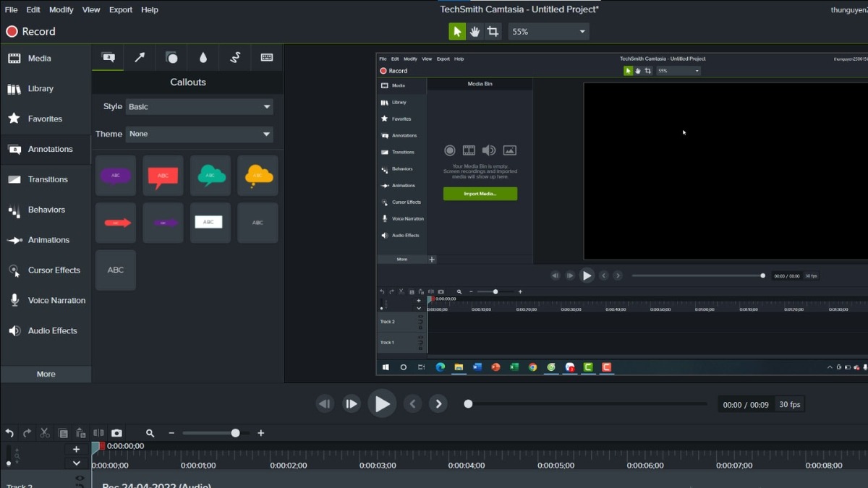Step forward one frame in playback
The width and height of the screenshot is (868, 488).
(x=352, y=404)
